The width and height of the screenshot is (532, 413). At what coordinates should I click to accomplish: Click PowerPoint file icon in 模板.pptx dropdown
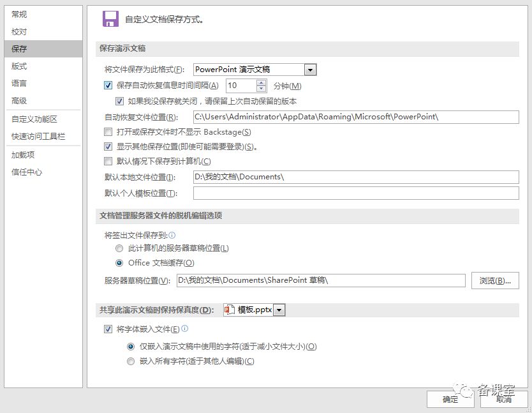coord(230,310)
